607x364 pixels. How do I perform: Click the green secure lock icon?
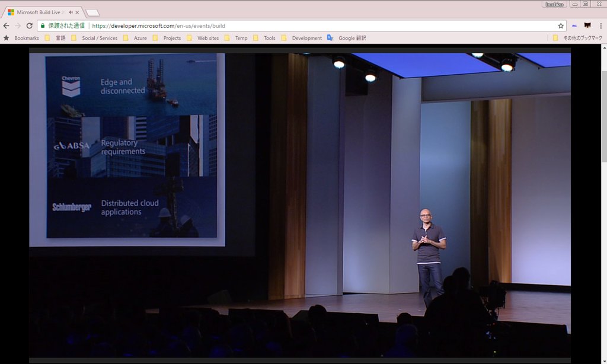pos(42,26)
